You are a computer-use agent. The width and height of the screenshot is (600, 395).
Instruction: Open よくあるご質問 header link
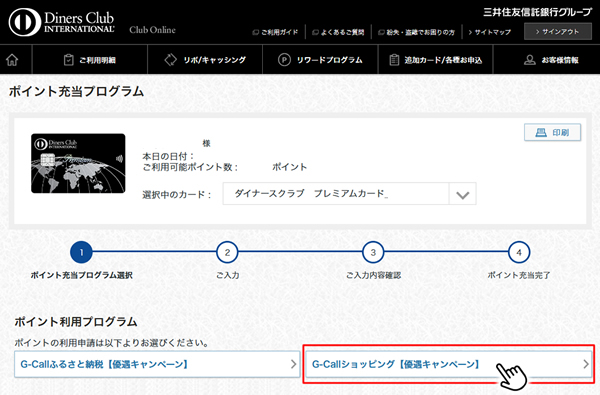(338, 32)
